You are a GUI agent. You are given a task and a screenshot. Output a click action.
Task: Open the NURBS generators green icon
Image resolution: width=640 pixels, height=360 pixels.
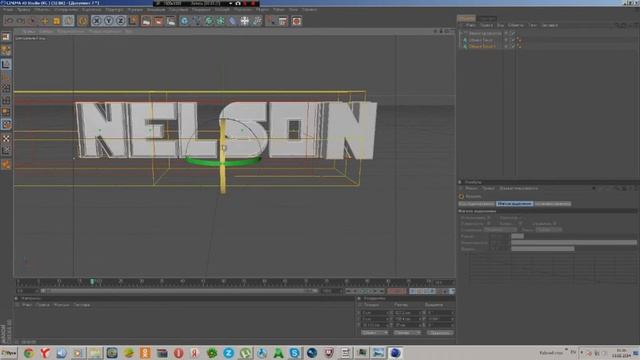tap(209, 20)
